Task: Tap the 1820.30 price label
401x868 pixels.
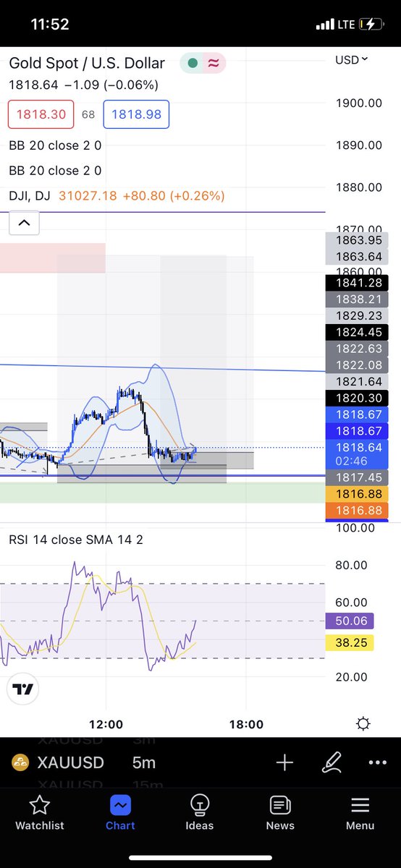Action: pyautogui.click(x=357, y=398)
